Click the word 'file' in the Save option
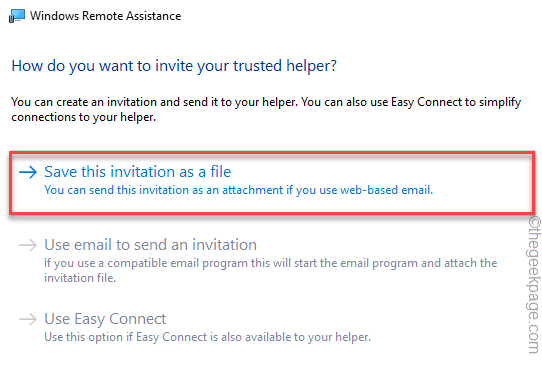 (221, 172)
